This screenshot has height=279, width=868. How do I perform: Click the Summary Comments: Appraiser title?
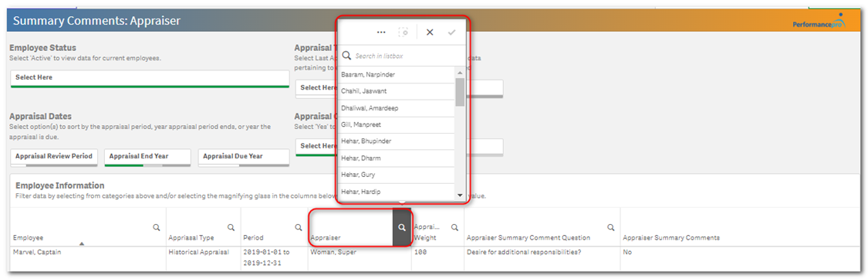[97, 21]
